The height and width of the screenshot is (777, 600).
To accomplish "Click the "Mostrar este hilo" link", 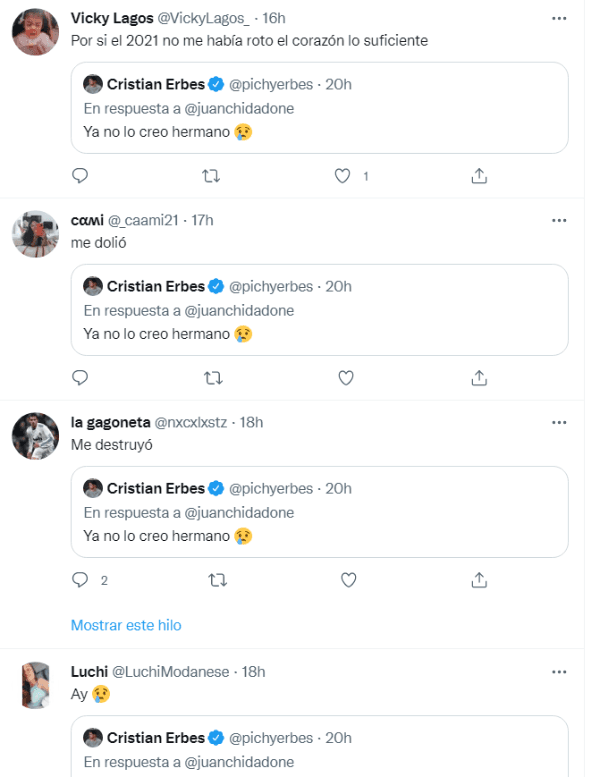I will click(x=126, y=625).
